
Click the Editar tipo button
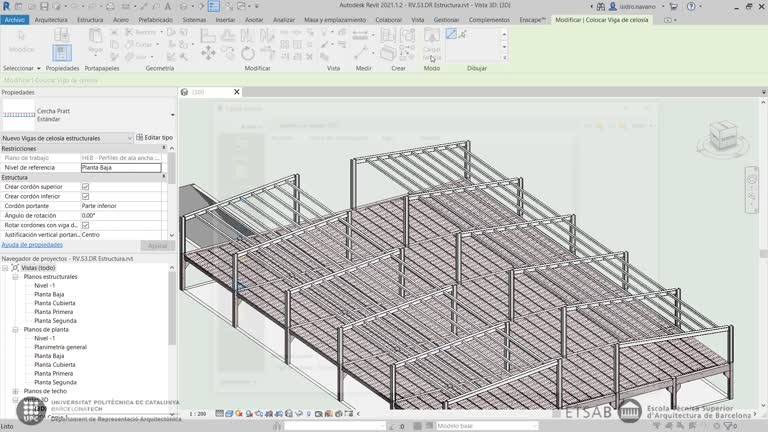tap(155, 138)
